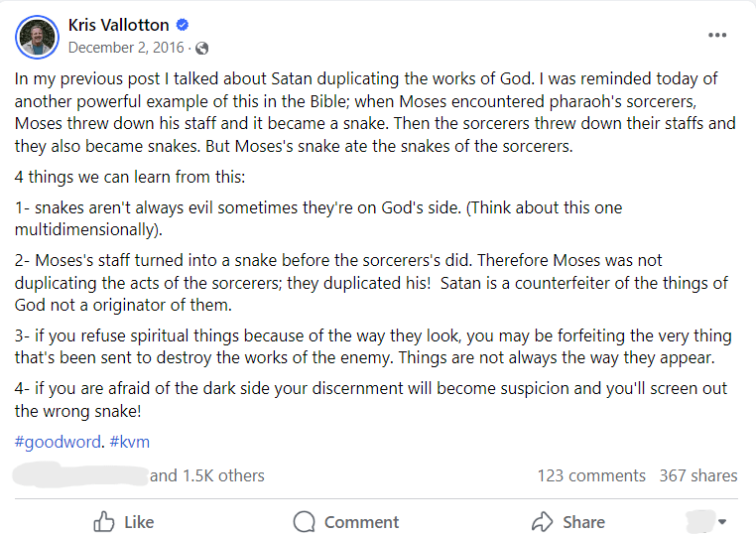The width and height of the screenshot is (756, 534).
Task: Show the 123 comments
Action: (591, 475)
